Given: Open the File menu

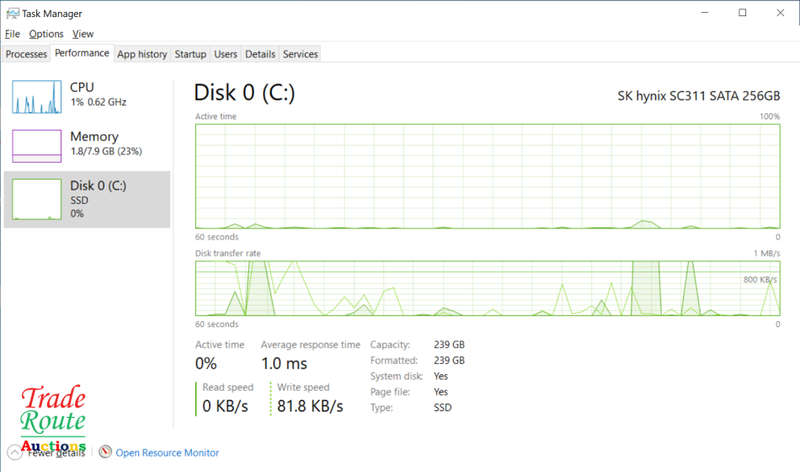Looking at the screenshot, I should pyautogui.click(x=12, y=34).
